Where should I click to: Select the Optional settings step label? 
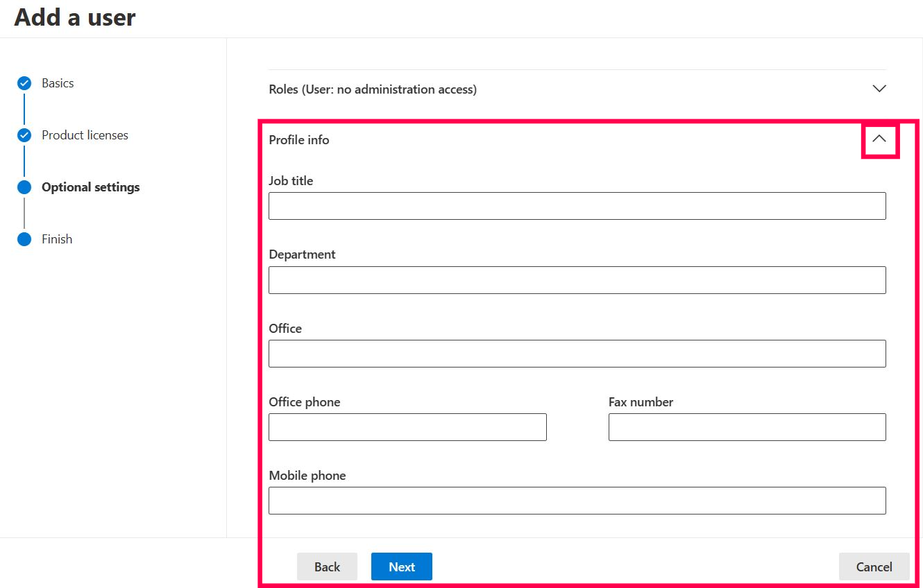coord(90,187)
